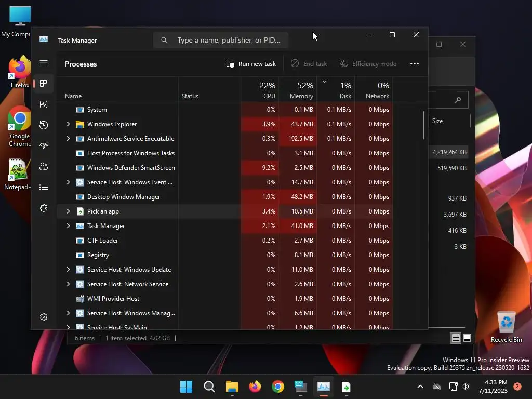Expand Service Host: Windows Event group
The height and width of the screenshot is (399, 532).
[68, 182]
